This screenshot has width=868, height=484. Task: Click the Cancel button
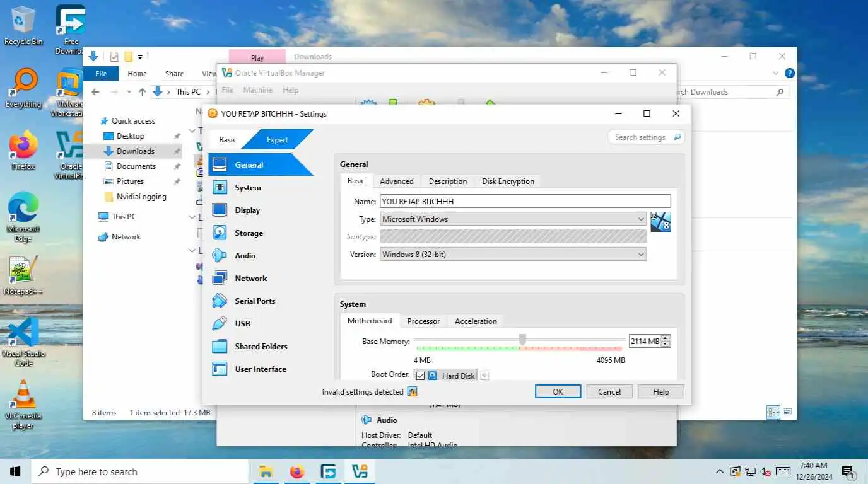(x=609, y=391)
